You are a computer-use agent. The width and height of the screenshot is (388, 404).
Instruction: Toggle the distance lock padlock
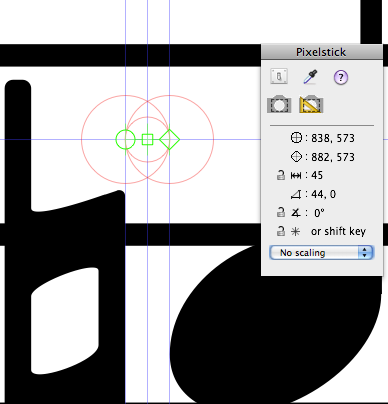click(281, 175)
